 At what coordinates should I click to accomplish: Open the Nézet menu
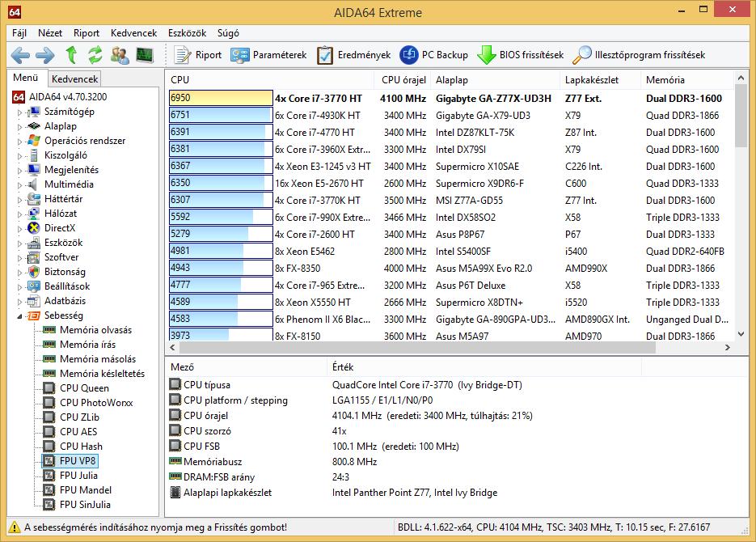(x=50, y=33)
